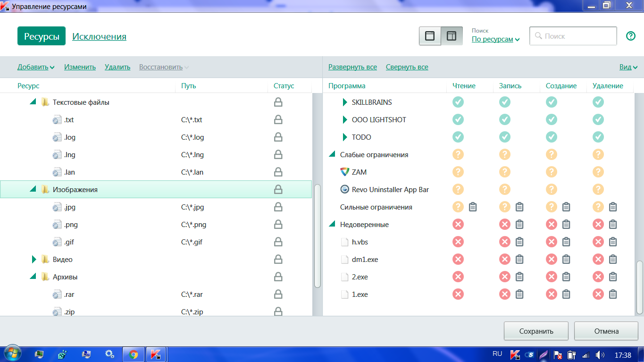Click the RU language indicator in taskbar
The width and height of the screenshot is (644, 362).
[x=497, y=354]
